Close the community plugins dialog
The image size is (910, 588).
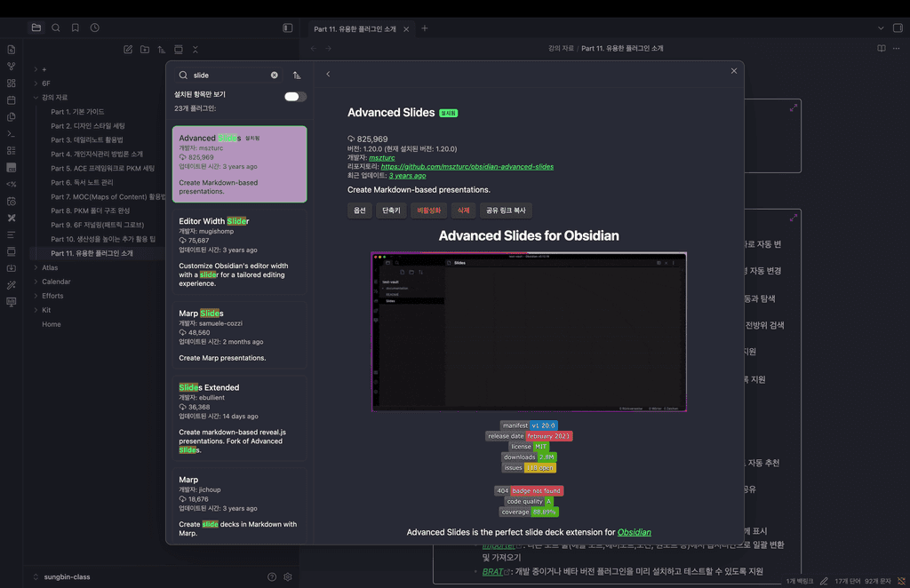click(733, 71)
